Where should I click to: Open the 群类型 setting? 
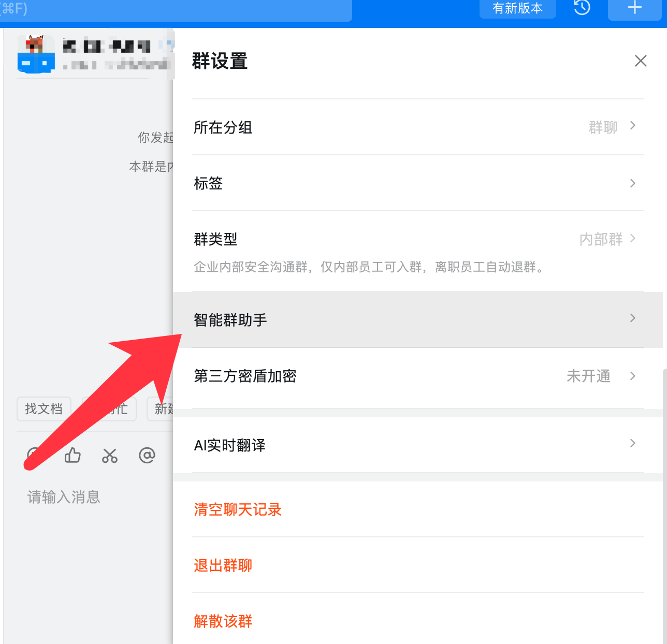[x=418, y=251]
